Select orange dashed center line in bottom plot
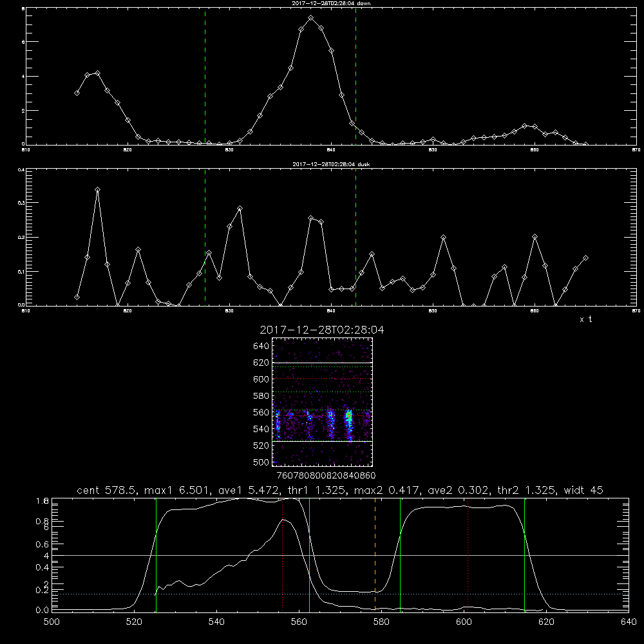The height and width of the screenshot is (644, 644). click(375, 554)
